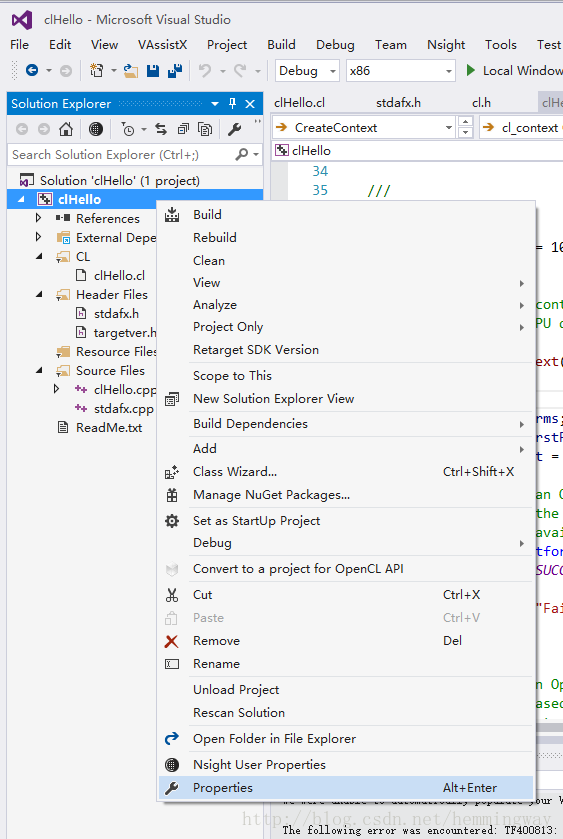Choose Clean from the context menu
Viewport: 563px width, 839px height.
coord(346,261)
